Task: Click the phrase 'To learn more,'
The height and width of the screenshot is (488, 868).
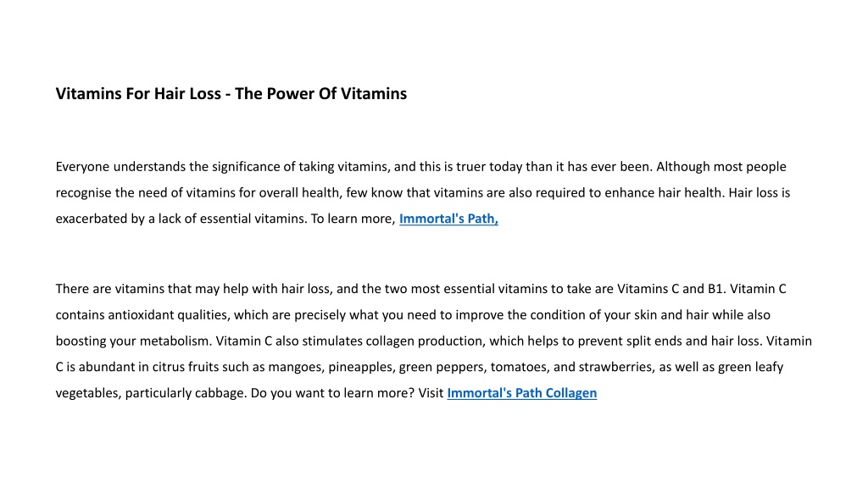Action: pyautogui.click(x=353, y=219)
